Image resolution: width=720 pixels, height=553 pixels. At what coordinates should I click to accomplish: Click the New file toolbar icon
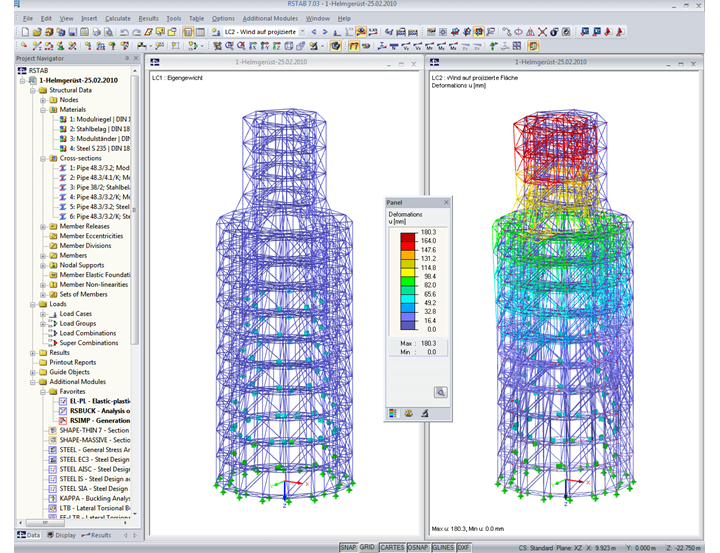pos(25,32)
